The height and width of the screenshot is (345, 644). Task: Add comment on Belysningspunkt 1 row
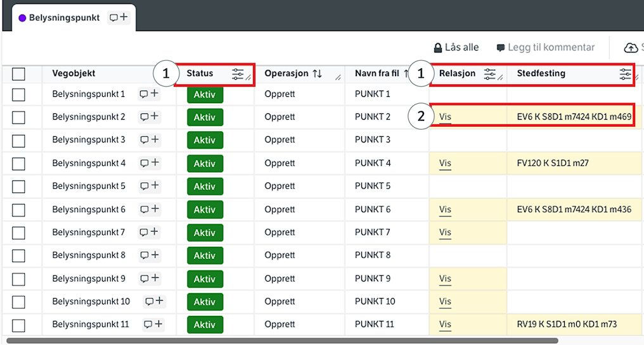tap(150, 94)
